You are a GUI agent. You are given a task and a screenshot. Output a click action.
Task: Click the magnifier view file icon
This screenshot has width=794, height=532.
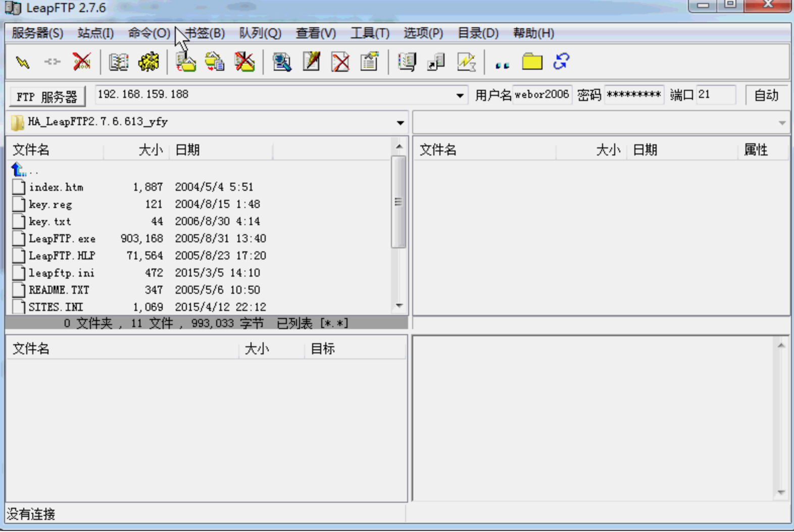click(x=282, y=62)
